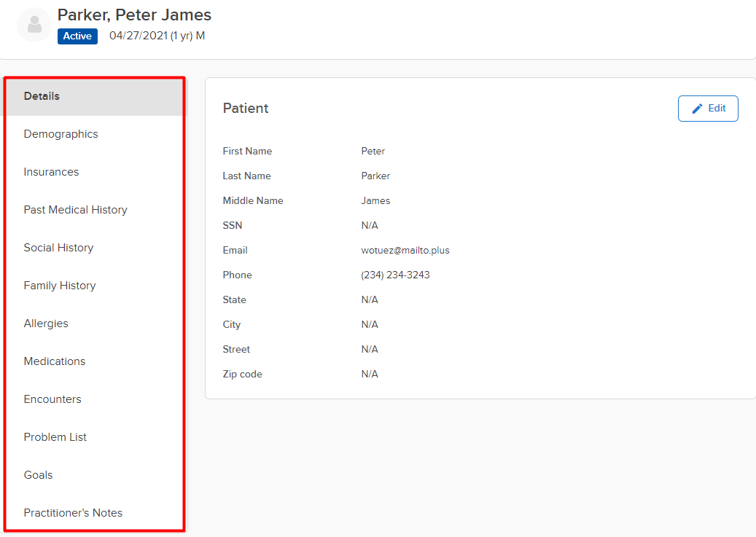View the Family History section
Screen dimensions: 756x537
pyautogui.click(x=60, y=286)
